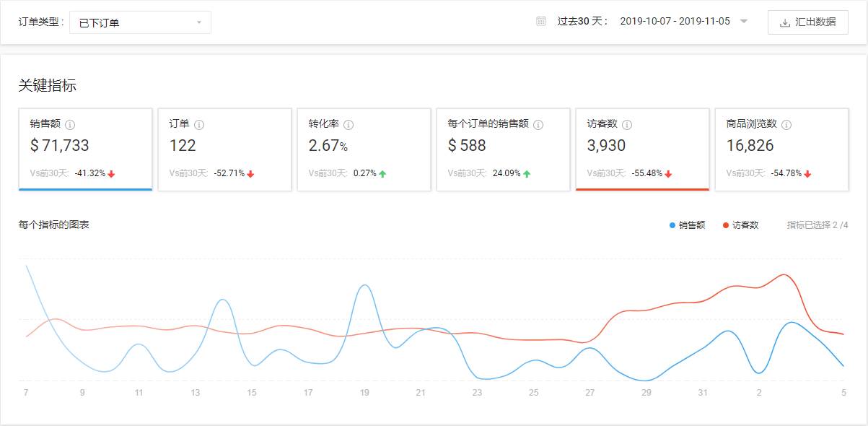Click the 16,826 product views value
The width and height of the screenshot is (868, 426).
pos(750,146)
